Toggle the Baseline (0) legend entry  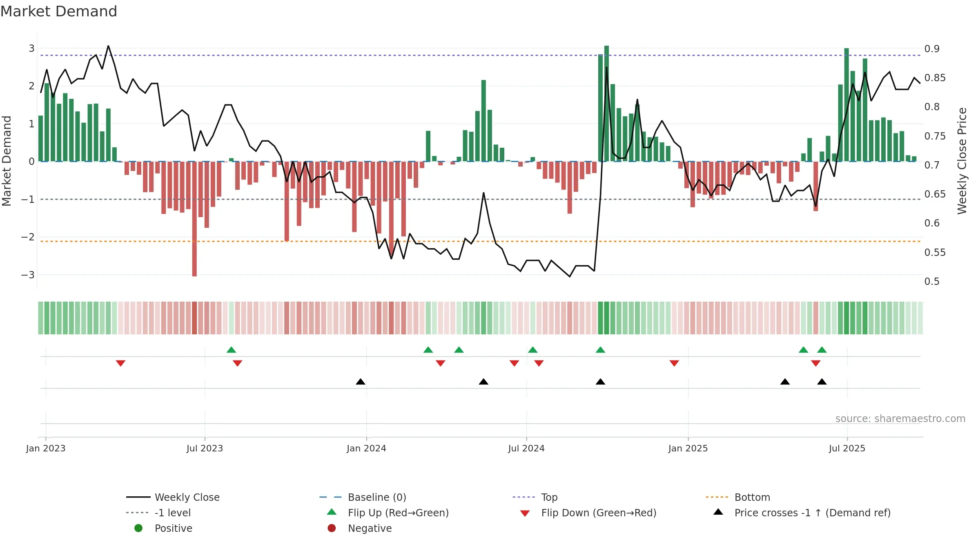363,497
